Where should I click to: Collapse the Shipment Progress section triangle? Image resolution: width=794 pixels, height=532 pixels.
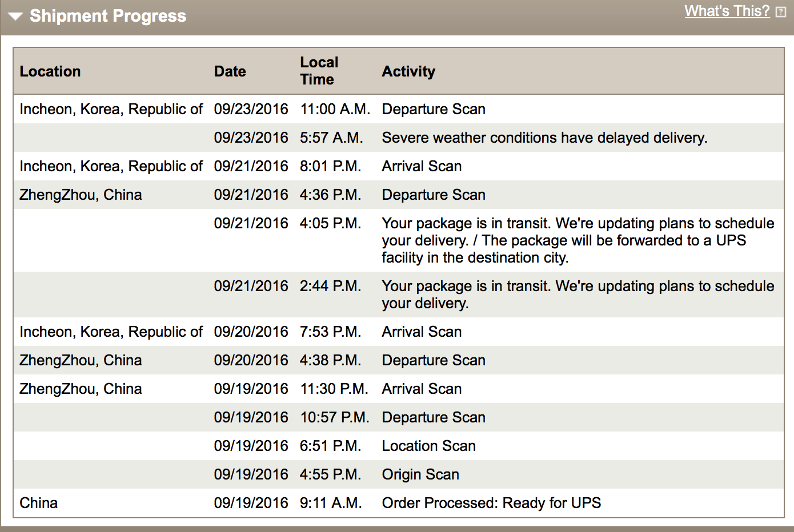(15, 17)
